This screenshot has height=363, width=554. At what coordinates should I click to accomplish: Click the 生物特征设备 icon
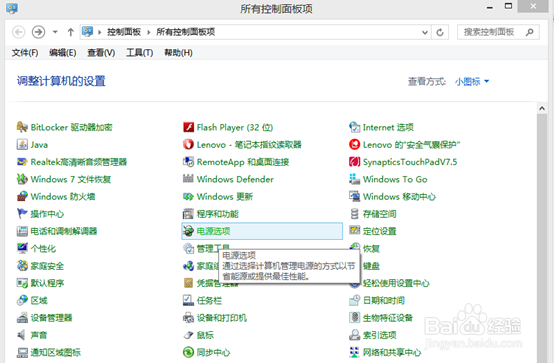(x=354, y=317)
